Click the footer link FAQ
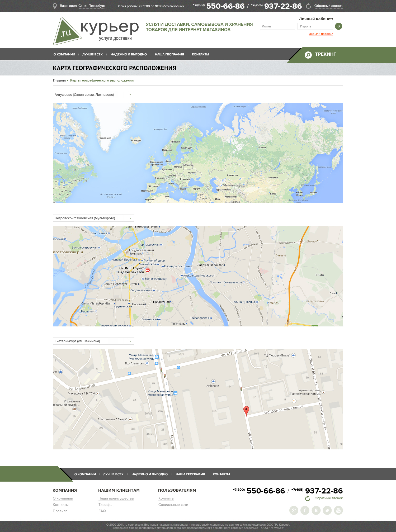This screenshot has height=532, width=396. (102, 511)
